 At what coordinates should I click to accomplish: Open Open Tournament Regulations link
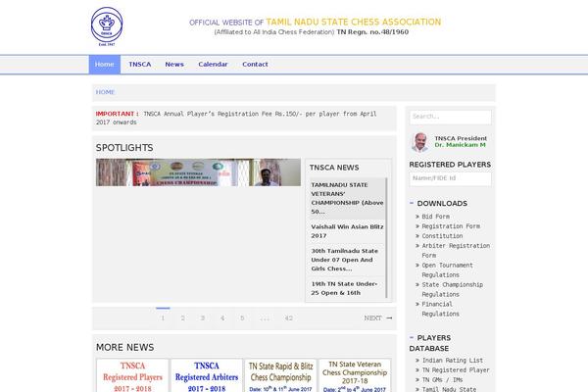click(448, 270)
